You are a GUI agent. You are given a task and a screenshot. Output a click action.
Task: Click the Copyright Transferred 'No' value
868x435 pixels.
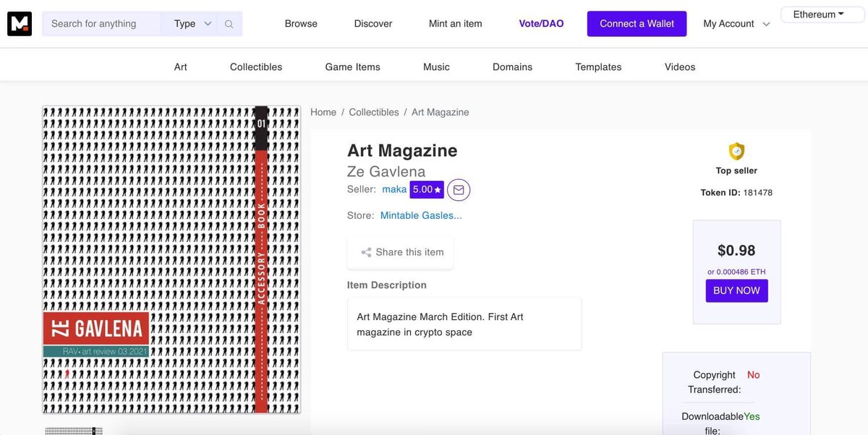click(x=754, y=375)
